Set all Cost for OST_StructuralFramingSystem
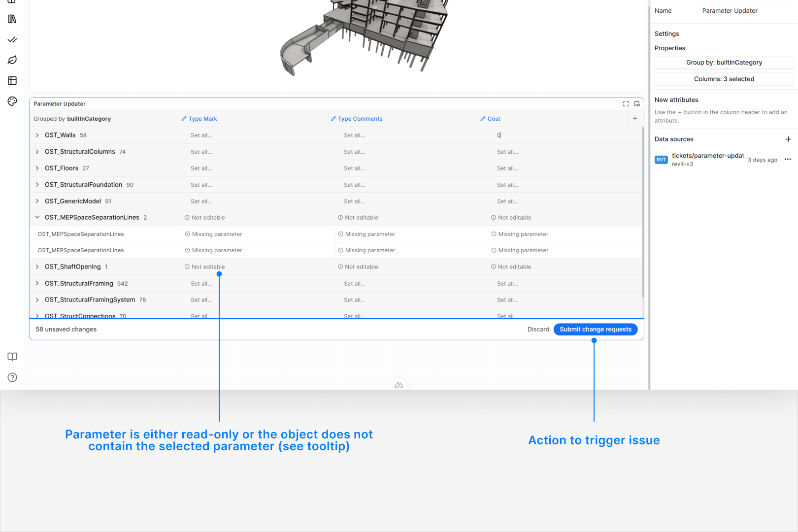Viewport: 798px width, 532px height. coord(508,300)
